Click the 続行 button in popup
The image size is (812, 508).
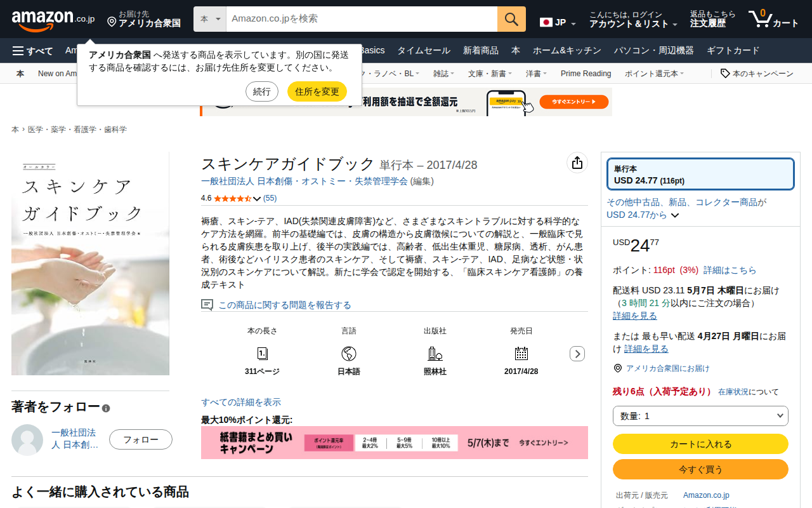click(x=262, y=91)
